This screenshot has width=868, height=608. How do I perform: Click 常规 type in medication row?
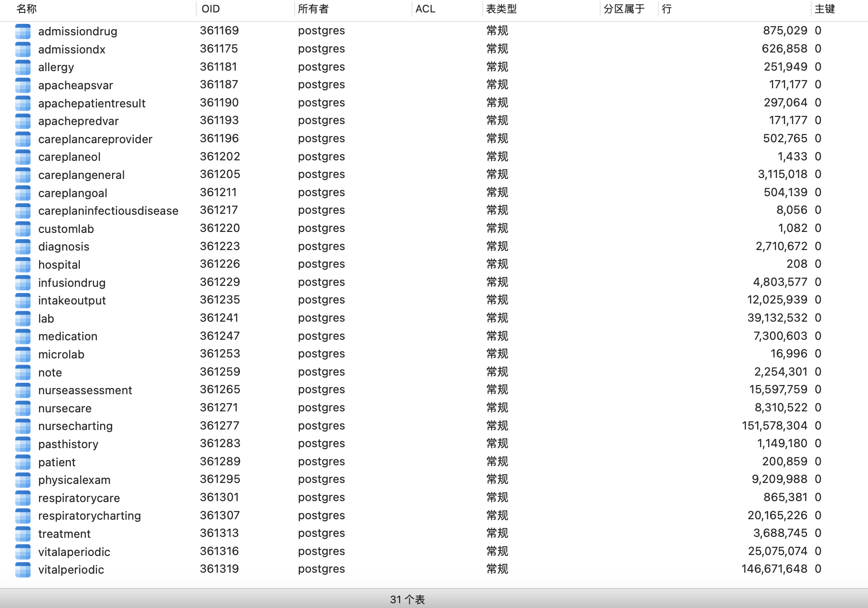coord(497,336)
